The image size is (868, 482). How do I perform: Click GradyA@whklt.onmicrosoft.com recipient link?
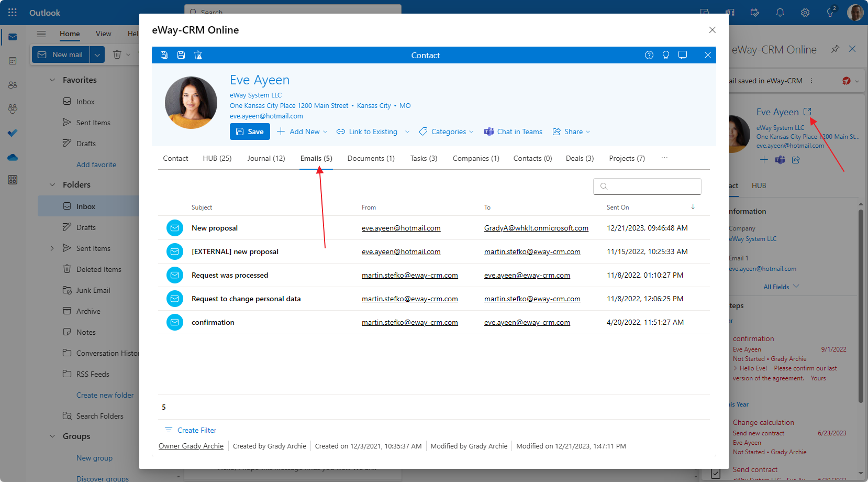point(536,228)
